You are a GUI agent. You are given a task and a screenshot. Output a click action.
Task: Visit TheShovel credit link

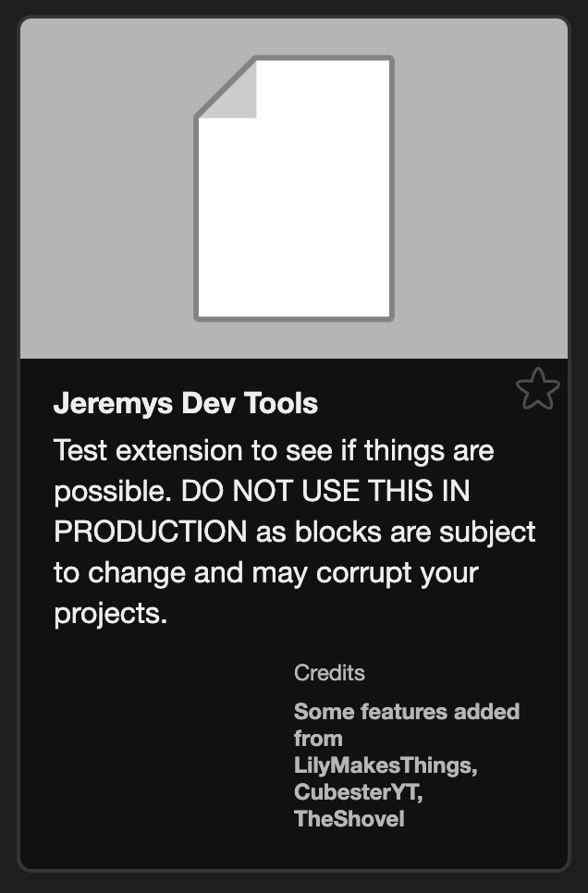point(349,818)
